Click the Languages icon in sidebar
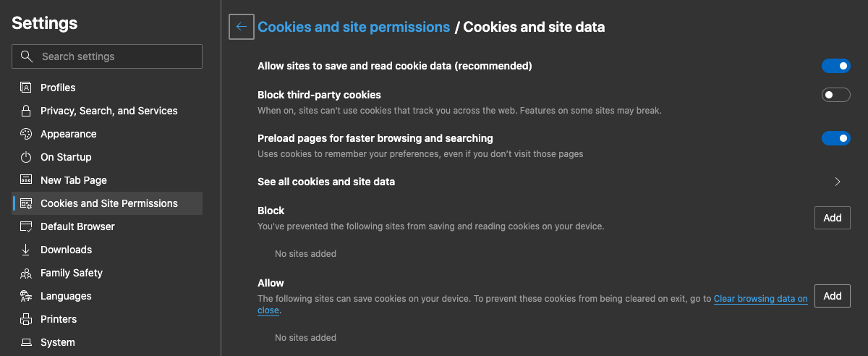Screen dimensions: 868x356 tap(26, 296)
